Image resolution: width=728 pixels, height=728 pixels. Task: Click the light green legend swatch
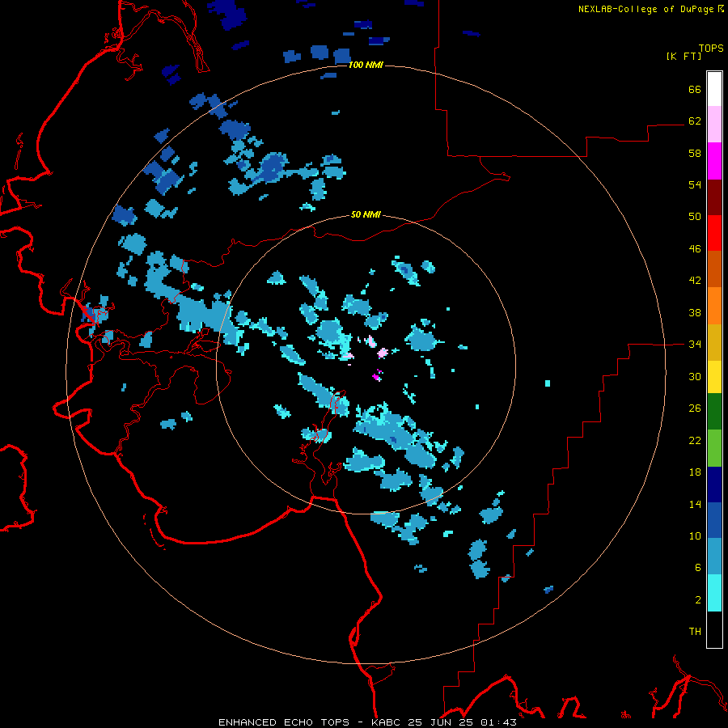(714, 447)
